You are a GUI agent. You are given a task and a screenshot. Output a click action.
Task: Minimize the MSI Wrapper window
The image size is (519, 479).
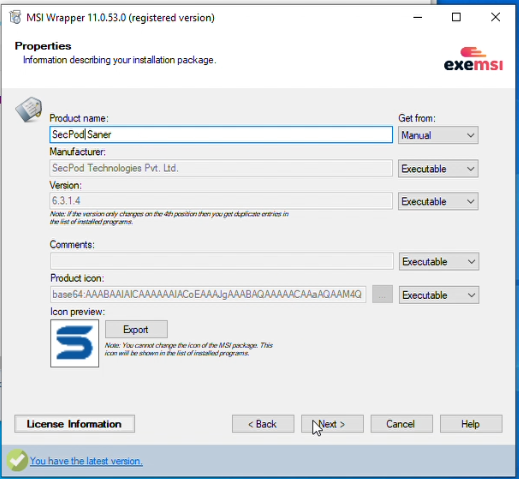pos(418,17)
